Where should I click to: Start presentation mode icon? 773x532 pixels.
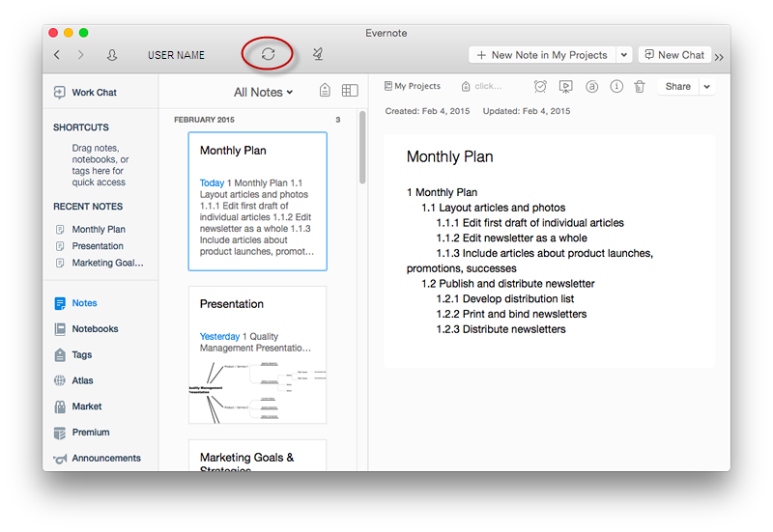(565, 87)
